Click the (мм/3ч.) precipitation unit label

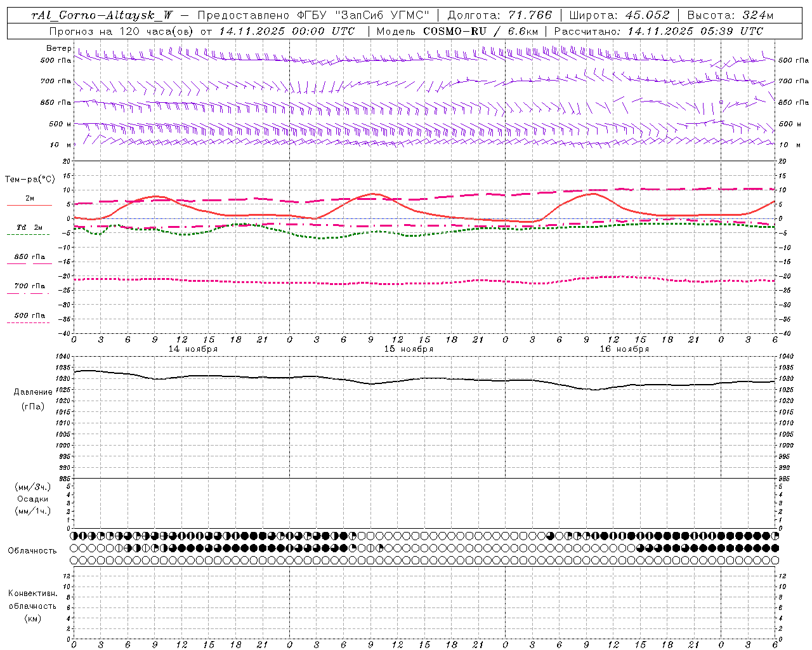tap(33, 487)
